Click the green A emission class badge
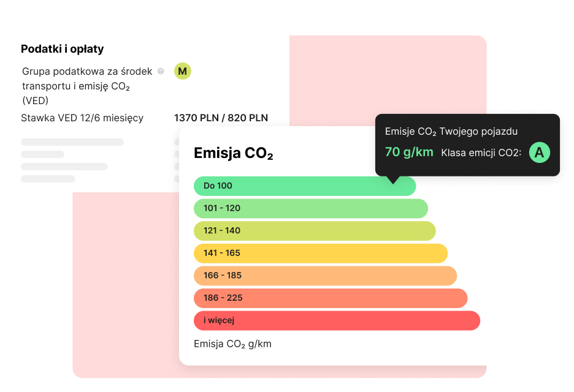Screen dimensions: 574x392 click(539, 153)
